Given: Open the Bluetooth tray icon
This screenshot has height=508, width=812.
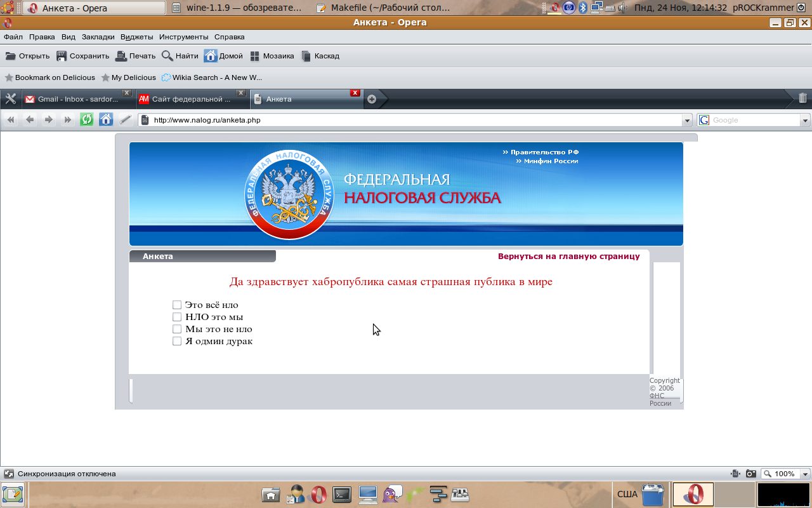Looking at the screenshot, I should point(583,8).
